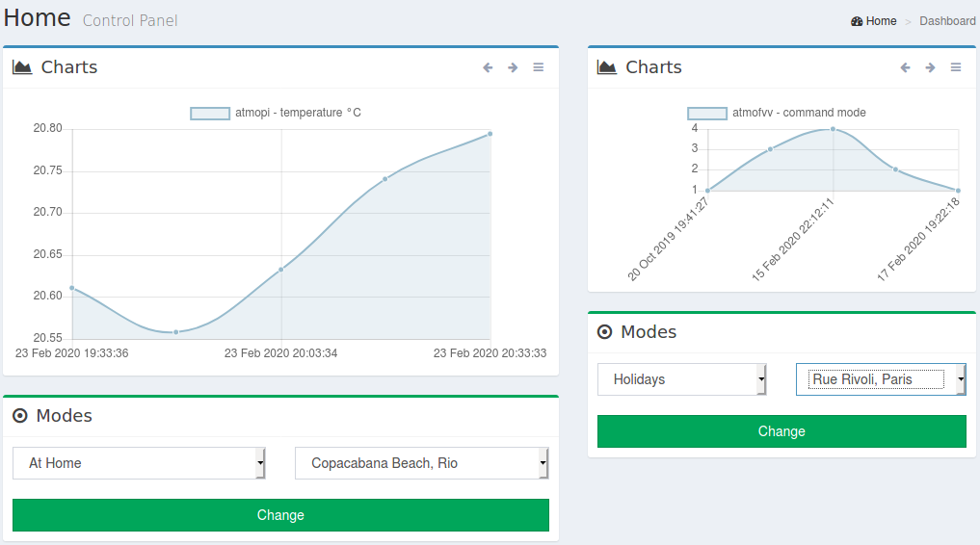The image size is (980, 545).
Task: Click the 17 Feb 2020 19:22:18 axis label
Action: click(x=918, y=240)
